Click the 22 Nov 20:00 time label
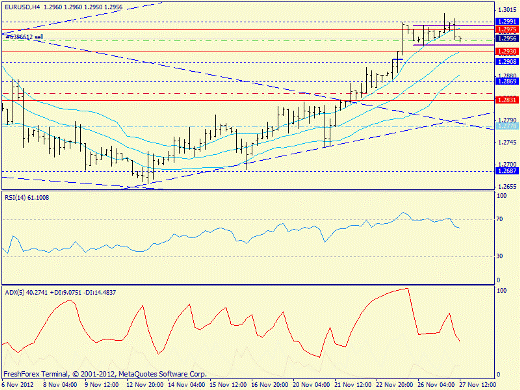Image resolution: width=520 pixels, height=390 pixels. [x=395, y=385]
